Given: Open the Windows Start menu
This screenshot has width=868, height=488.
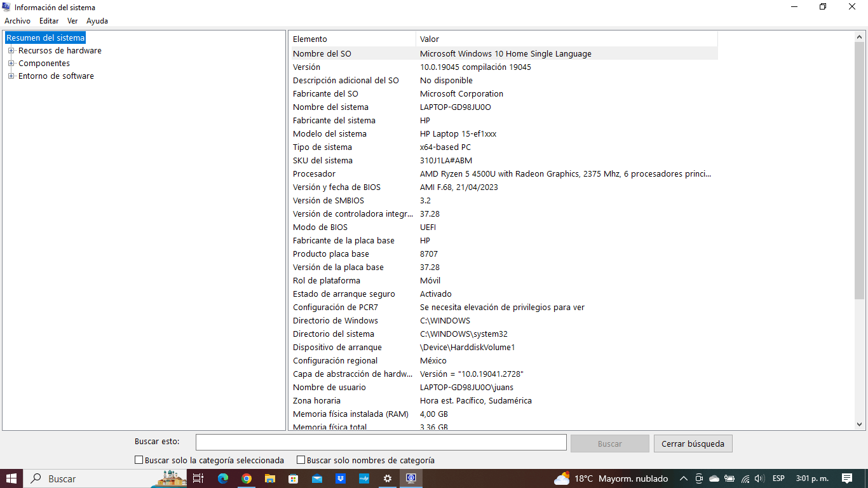Looking at the screenshot, I should (x=11, y=478).
